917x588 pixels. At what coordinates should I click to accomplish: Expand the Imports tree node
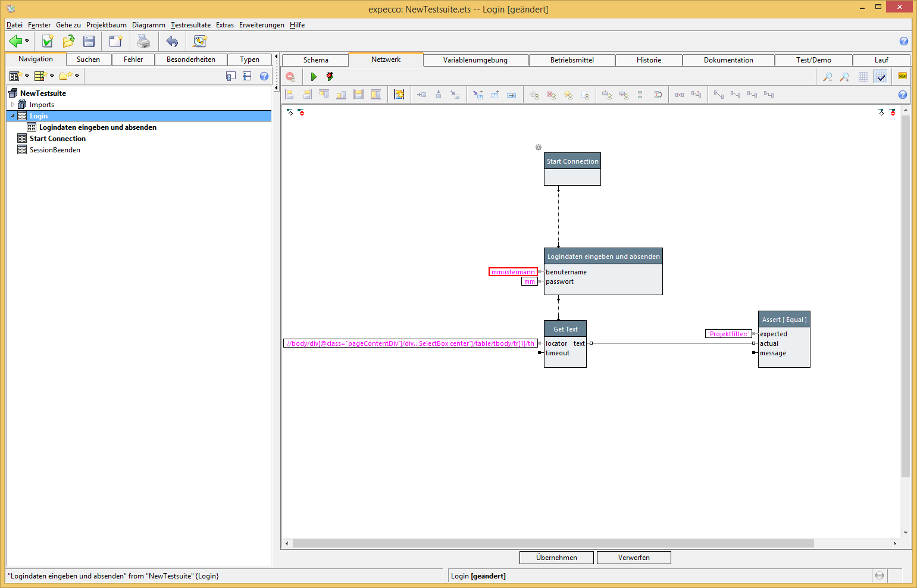click(x=12, y=105)
